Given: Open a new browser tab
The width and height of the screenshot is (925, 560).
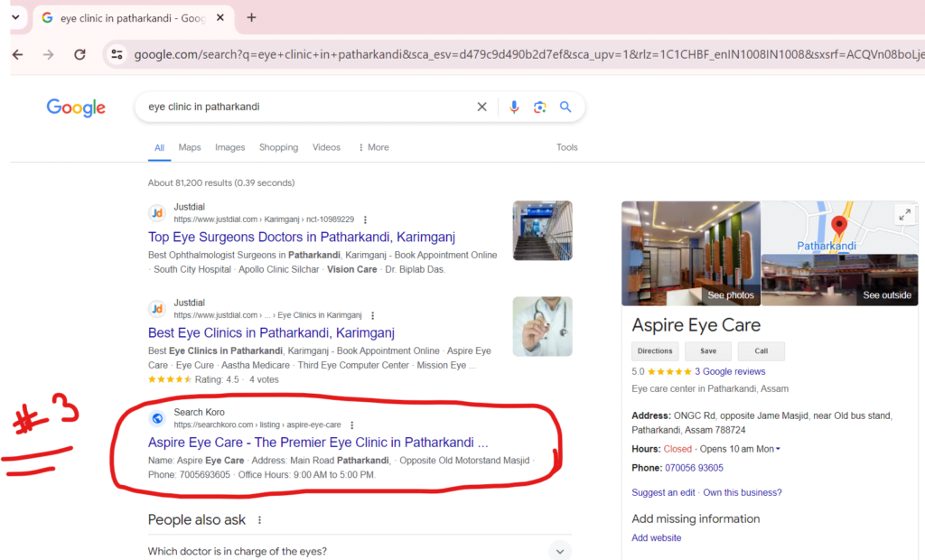Looking at the screenshot, I should tap(251, 17).
